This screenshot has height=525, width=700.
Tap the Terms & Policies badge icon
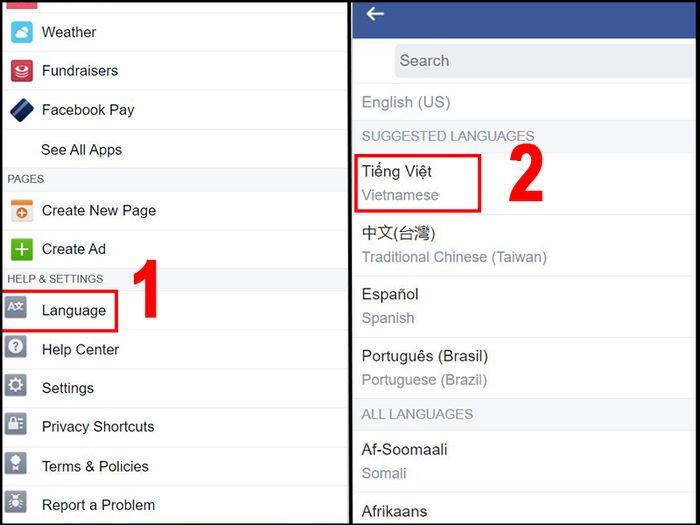[16, 463]
